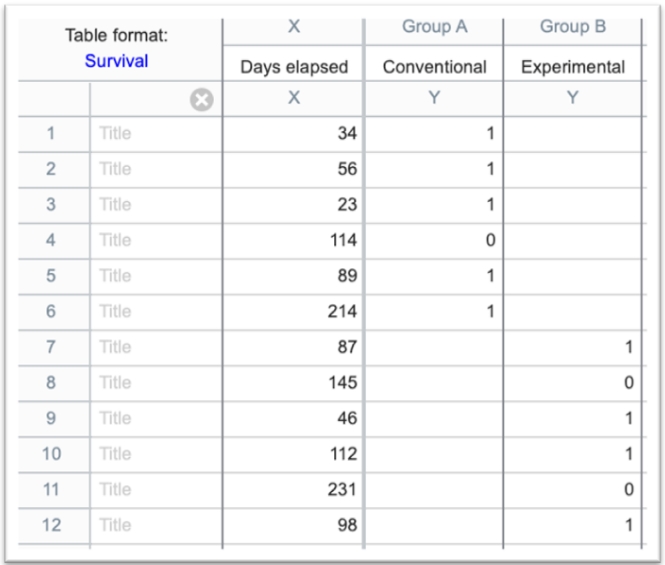
Task: Select row 6 header number
Action: coord(51,311)
